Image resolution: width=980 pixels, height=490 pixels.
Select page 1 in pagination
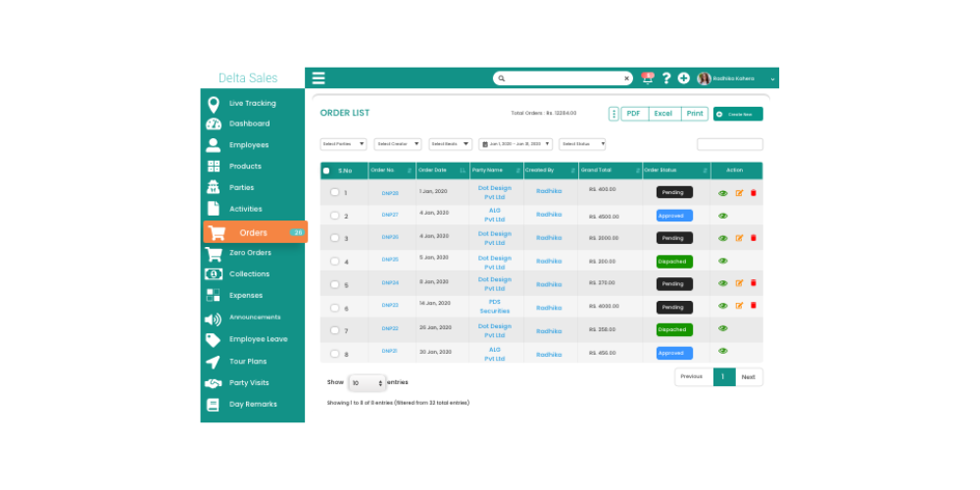tap(724, 377)
